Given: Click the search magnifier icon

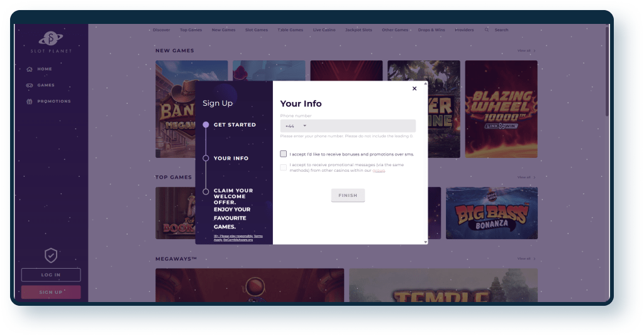Looking at the screenshot, I should click(x=487, y=30).
